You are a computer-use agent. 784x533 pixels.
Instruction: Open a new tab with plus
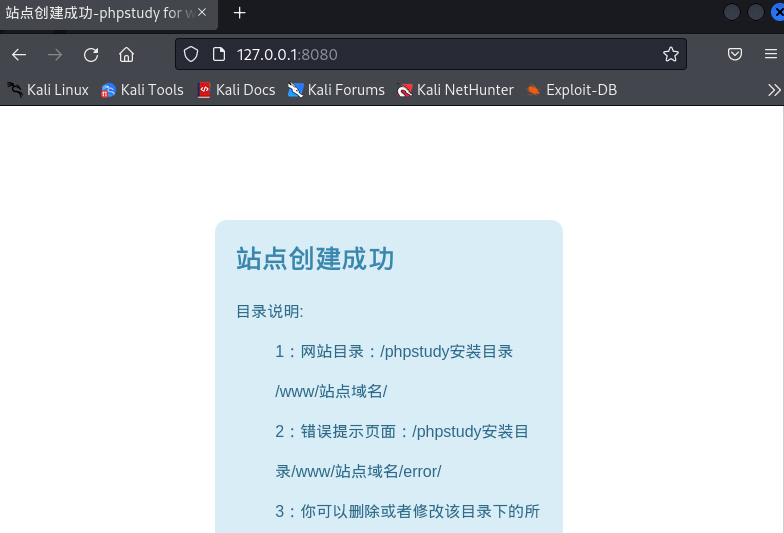pyautogui.click(x=240, y=13)
